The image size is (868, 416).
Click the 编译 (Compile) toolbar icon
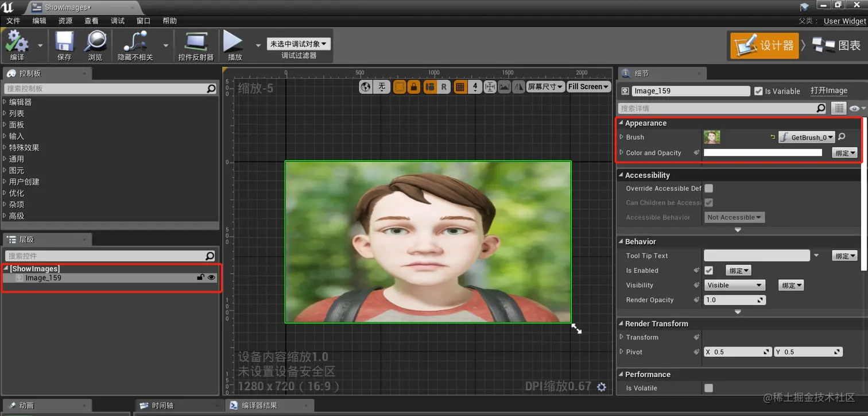click(17, 41)
